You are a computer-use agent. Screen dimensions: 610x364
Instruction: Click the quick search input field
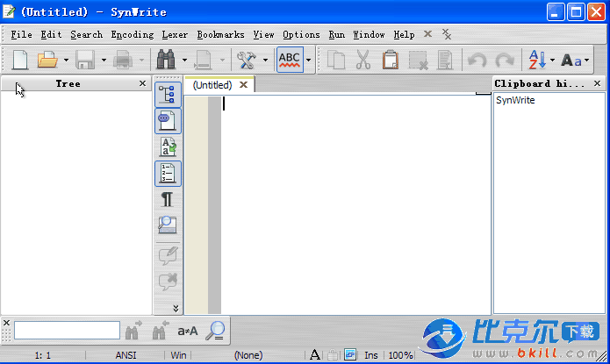coord(67,331)
